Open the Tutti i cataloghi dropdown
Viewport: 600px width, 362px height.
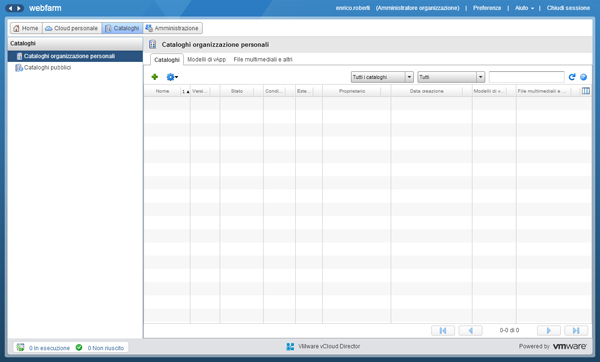pyautogui.click(x=382, y=77)
